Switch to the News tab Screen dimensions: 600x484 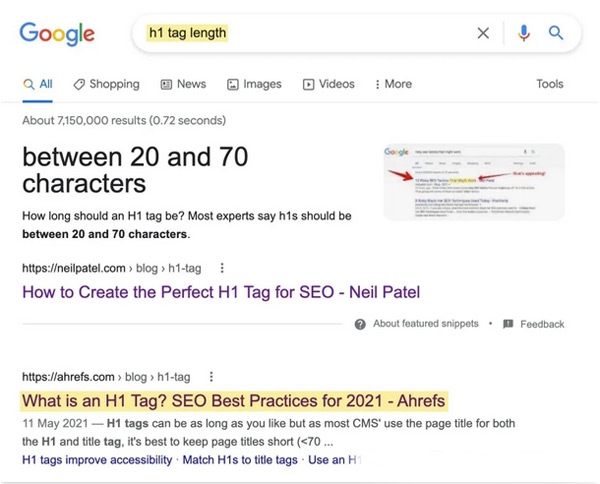point(183,84)
